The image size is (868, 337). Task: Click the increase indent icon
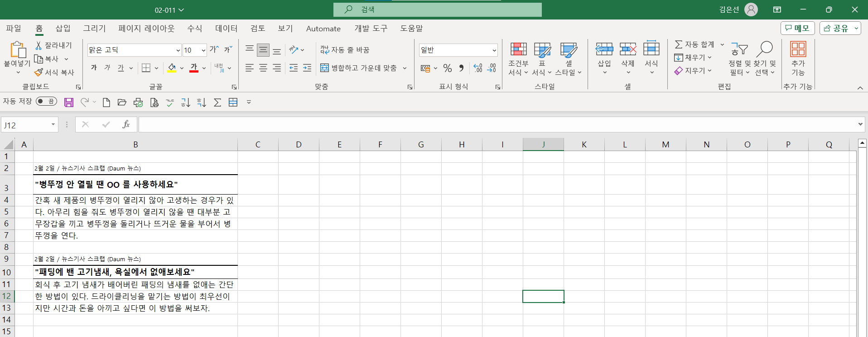click(x=307, y=68)
